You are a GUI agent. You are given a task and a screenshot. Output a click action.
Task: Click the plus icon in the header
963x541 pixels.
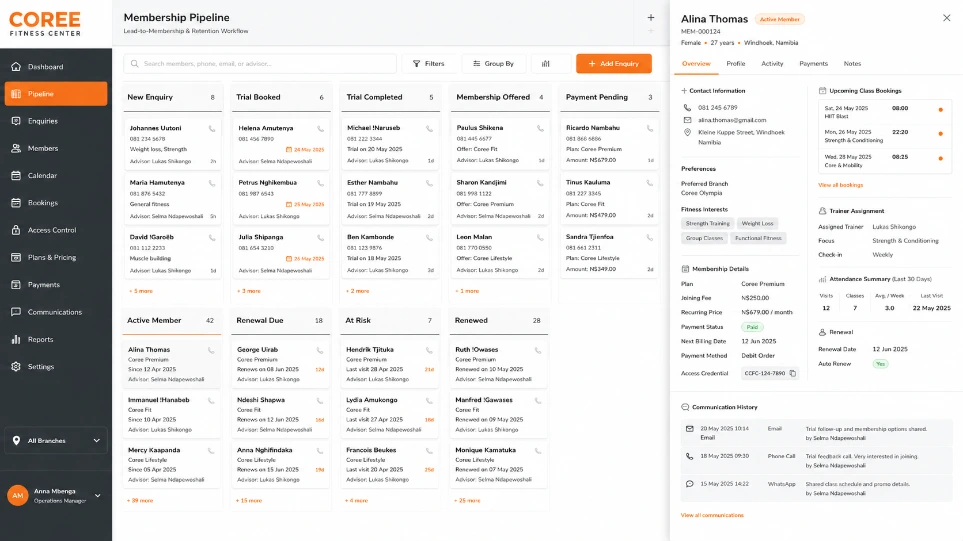(x=650, y=18)
